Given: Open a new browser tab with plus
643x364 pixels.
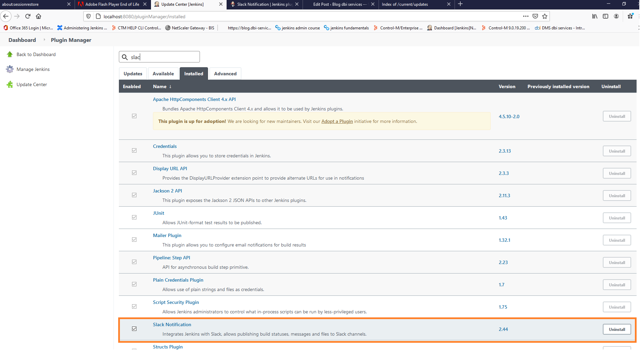Looking at the screenshot, I should (x=460, y=4).
